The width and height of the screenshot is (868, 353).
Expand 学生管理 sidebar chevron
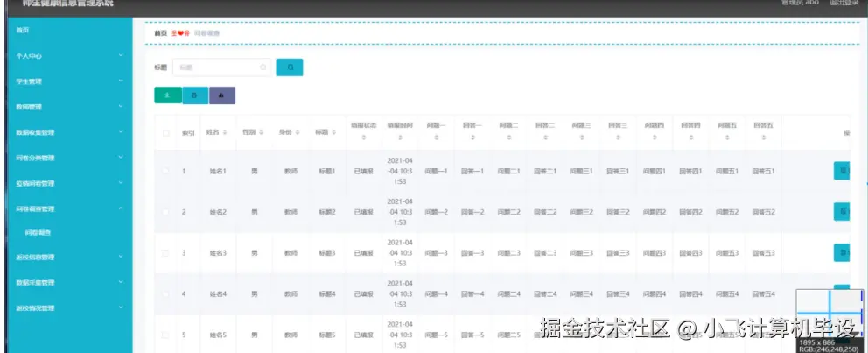[121, 81]
